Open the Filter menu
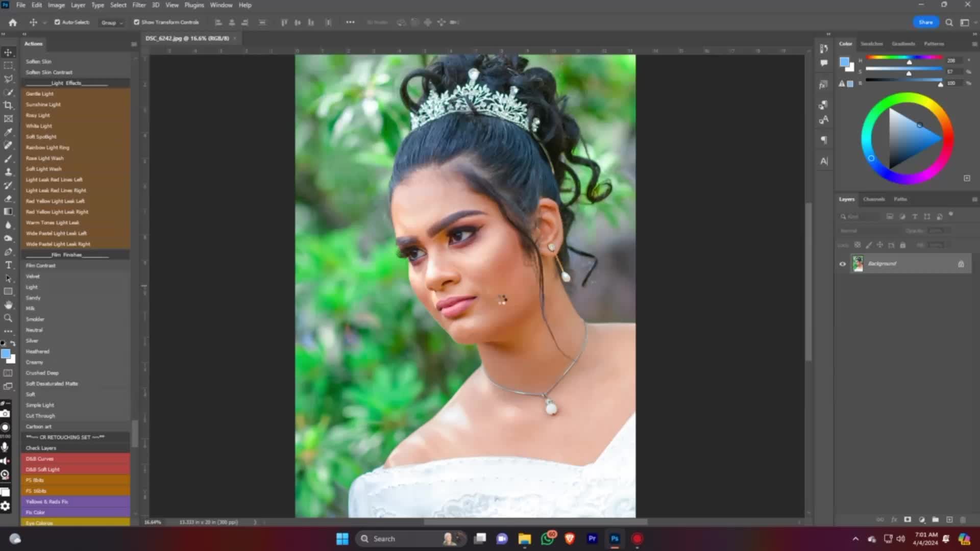 (139, 5)
